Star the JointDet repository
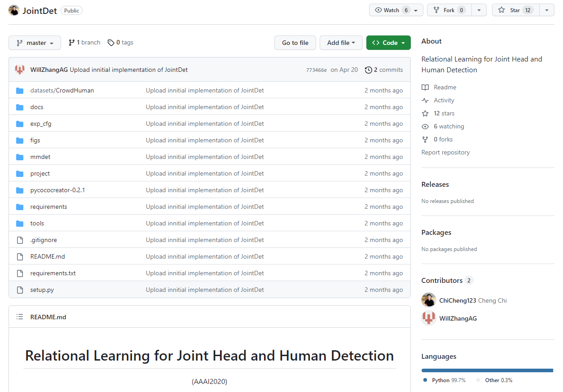Image resolution: width=563 pixels, height=392 pixels. pos(515,10)
